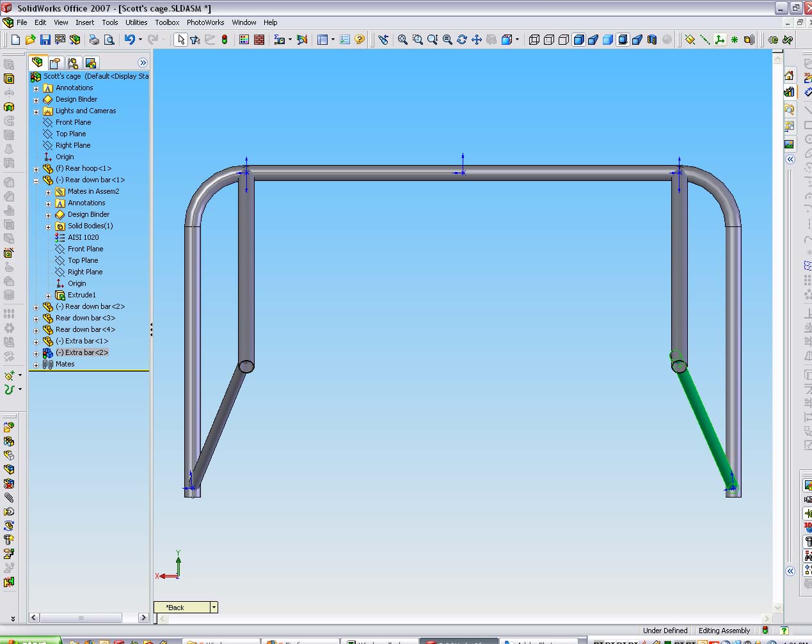Viewport: 812px width, 644px height.
Task: Open the *Back view orientation dropdown
Action: [214, 608]
